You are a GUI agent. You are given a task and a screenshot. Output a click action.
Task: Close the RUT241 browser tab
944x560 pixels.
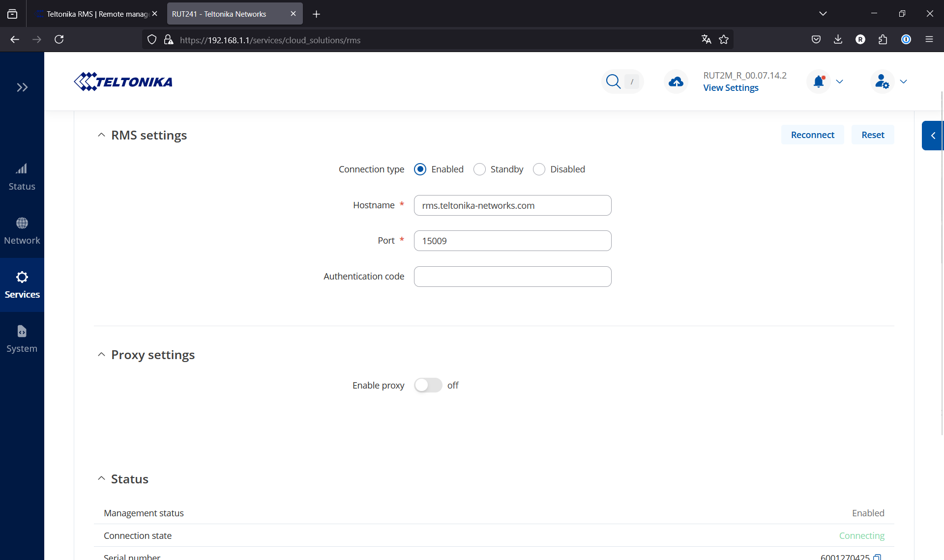pos(293,14)
